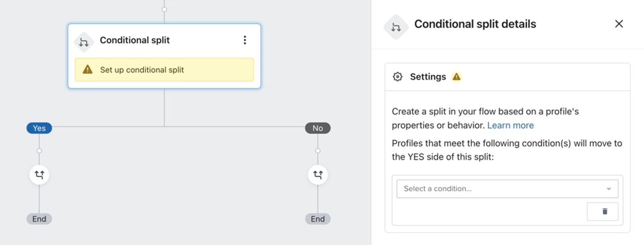Image resolution: width=644 pixels, height=245 pixels.
Task: Click warning icon in yellow setup banner
Action: click(x=88, y=70)
